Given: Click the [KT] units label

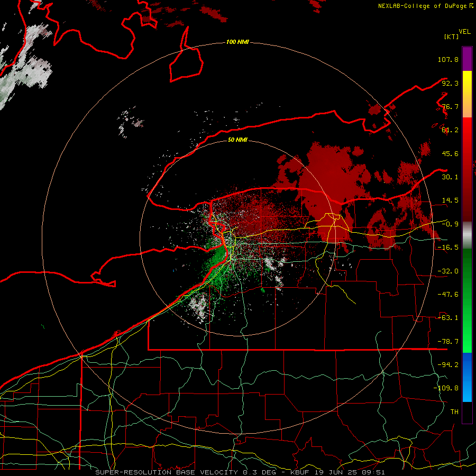Looking at the screenshot, I should point(451,36).
